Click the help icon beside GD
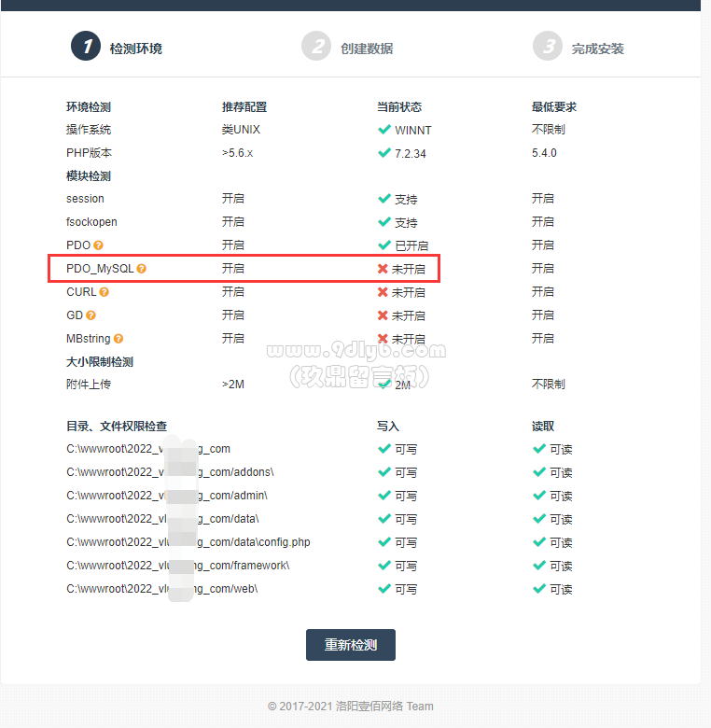 91,315
